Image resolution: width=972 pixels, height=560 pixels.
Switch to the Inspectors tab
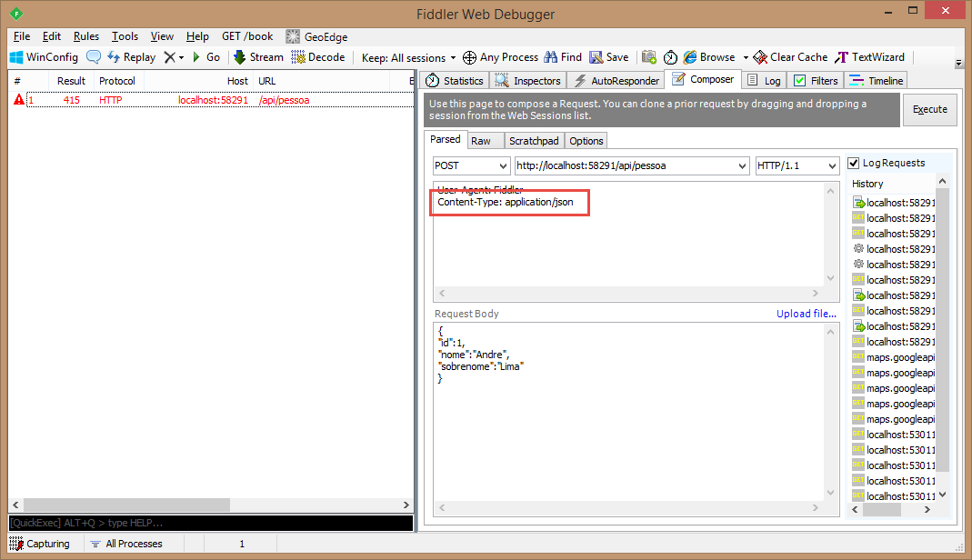[528, 81]
